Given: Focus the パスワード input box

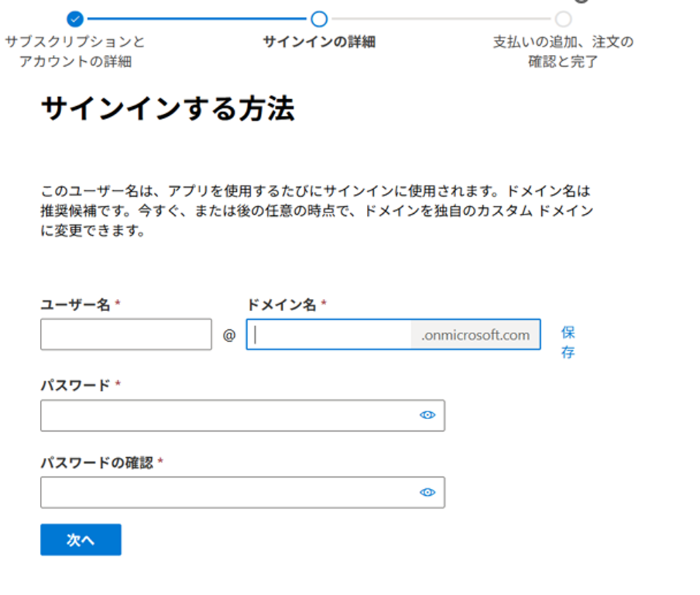Looking at the screenshot, I should coord(242,416).
